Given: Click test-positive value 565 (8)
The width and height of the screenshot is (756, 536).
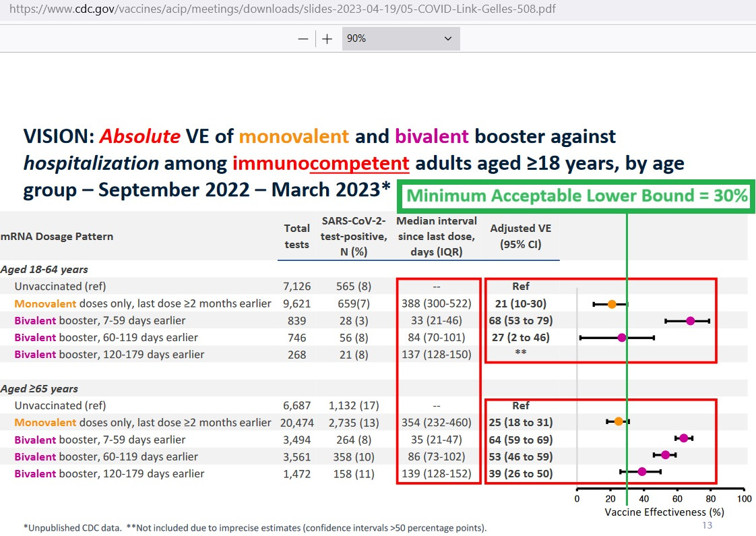Looking at the screenshot, I should 354,287.
